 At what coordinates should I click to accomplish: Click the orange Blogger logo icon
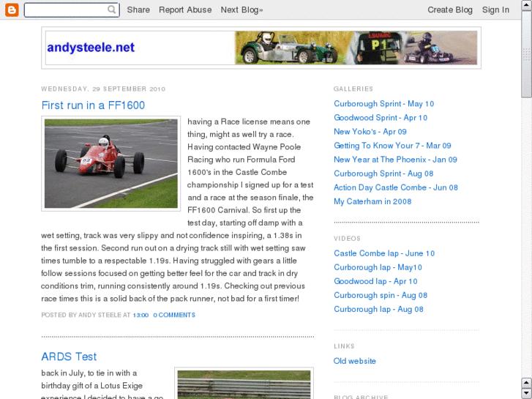click(x=12, y=10)
